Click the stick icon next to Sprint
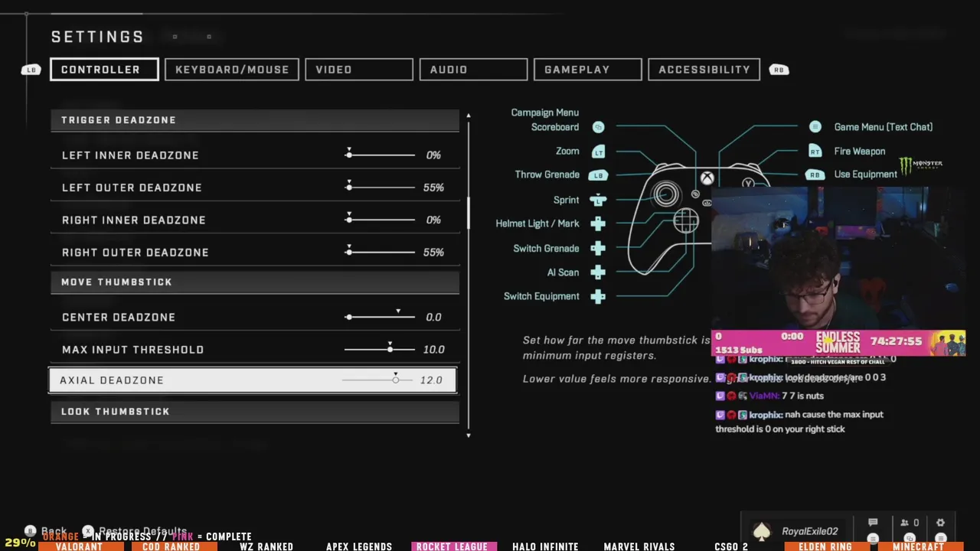Image resolution: width=980 pixels, height=551 pixels. tap(598, 200)
